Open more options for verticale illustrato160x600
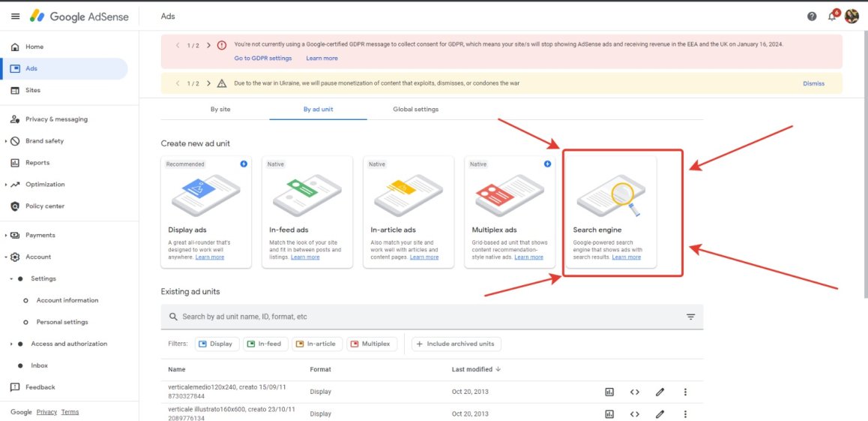This screenshot has width=868, height=421. [x=685, y=413]
